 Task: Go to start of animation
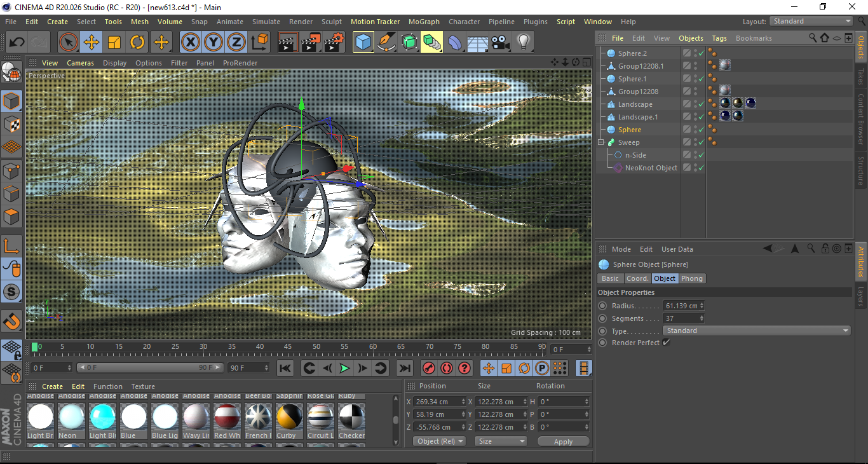pos(285,368)
